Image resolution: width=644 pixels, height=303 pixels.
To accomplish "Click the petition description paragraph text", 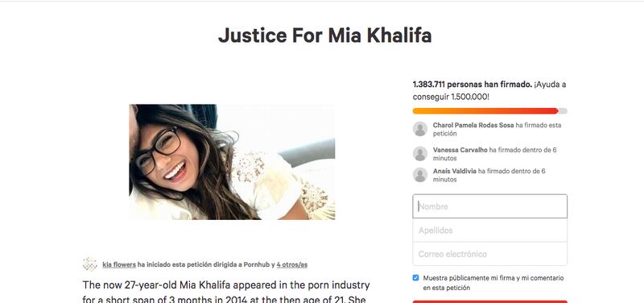I will [226, 292].
